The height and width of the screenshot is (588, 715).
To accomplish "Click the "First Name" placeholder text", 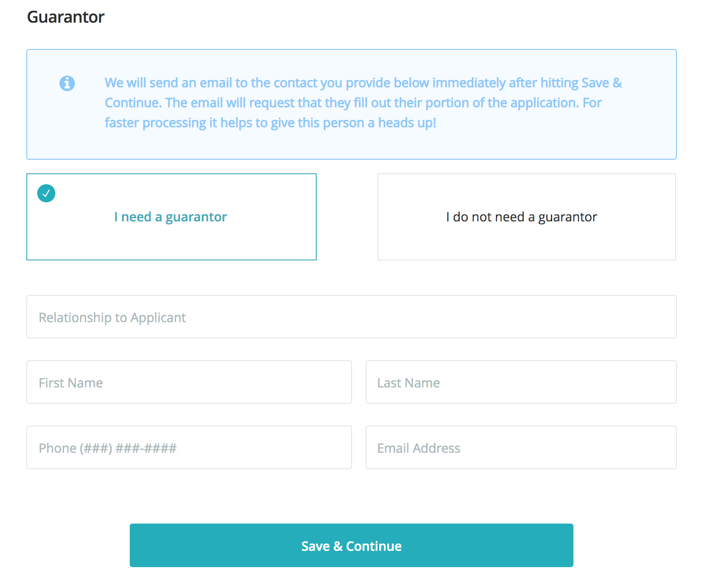I will (71, 383).
